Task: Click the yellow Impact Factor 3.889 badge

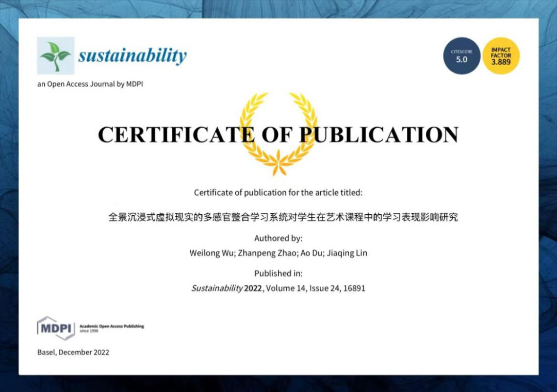Action: tap(501, 56)
